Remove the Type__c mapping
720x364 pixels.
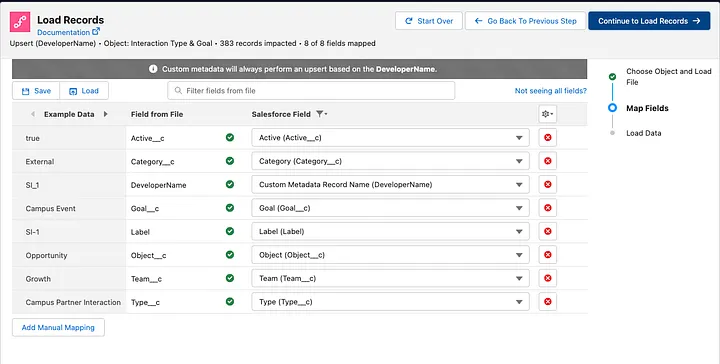[547, 301]
